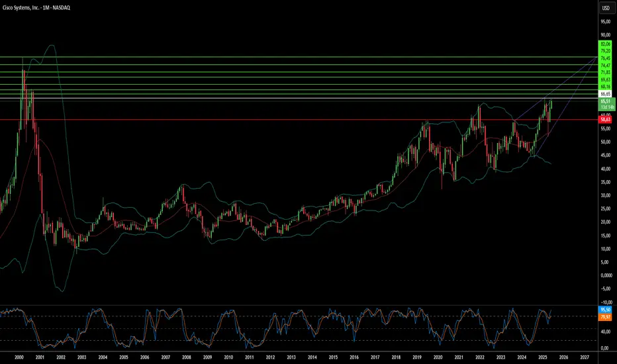The height and width of the screenshot is (364, 617).
Task: Click the -5,00 price axis tick
Action: coord(606,289)
